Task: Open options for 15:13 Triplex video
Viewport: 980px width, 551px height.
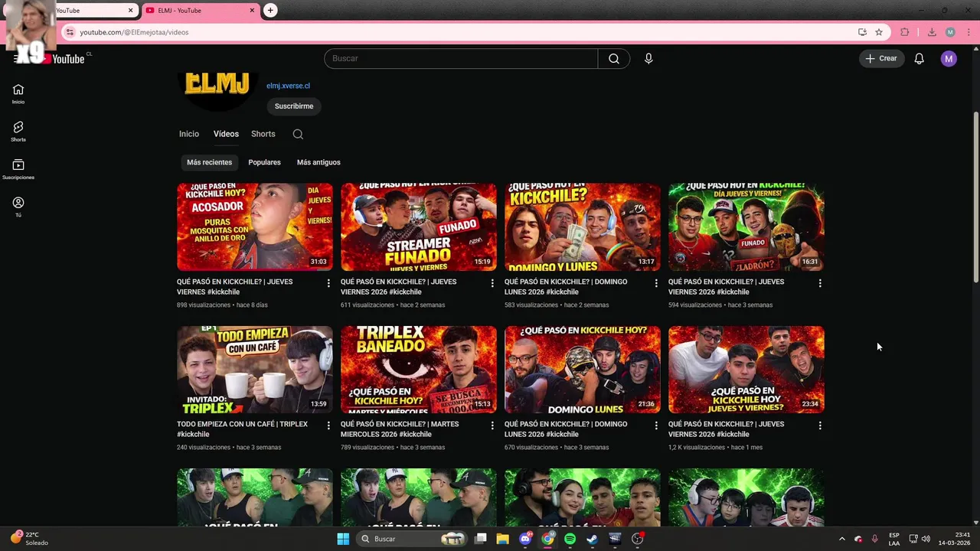Action: (492, 425)
